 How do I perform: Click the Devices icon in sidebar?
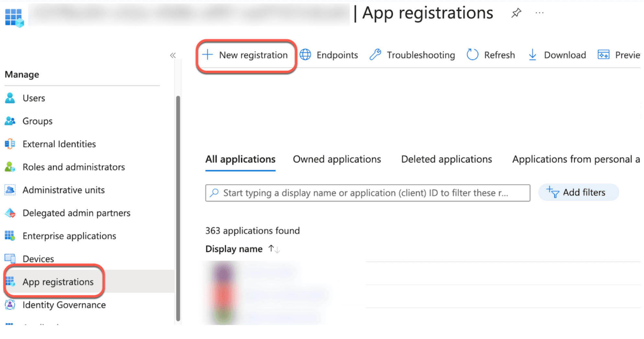tap(10, 259)
